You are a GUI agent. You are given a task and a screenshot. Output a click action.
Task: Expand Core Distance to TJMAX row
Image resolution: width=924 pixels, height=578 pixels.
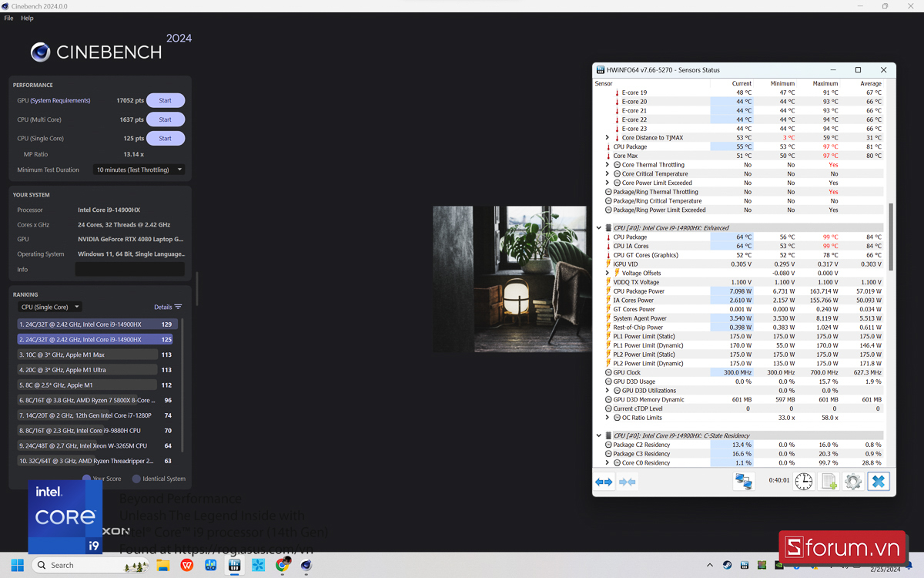pyautogui.click(x=608, y=138)
